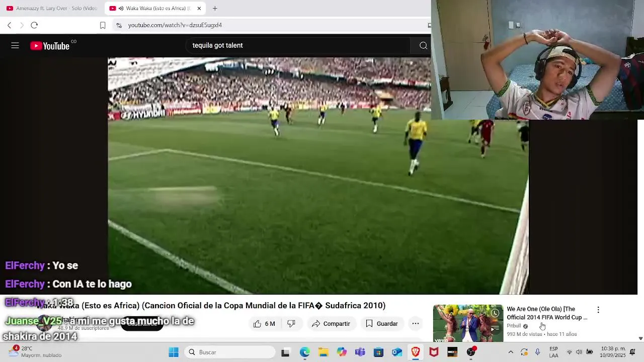Click the 48,9 M de suscriptores text

coord(83,328)
